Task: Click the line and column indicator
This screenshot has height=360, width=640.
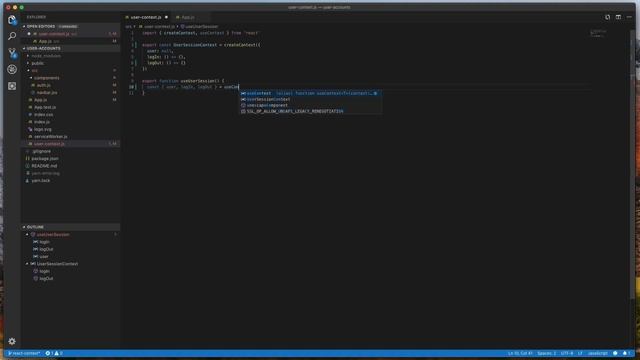Action: click(x=520, y=353)
